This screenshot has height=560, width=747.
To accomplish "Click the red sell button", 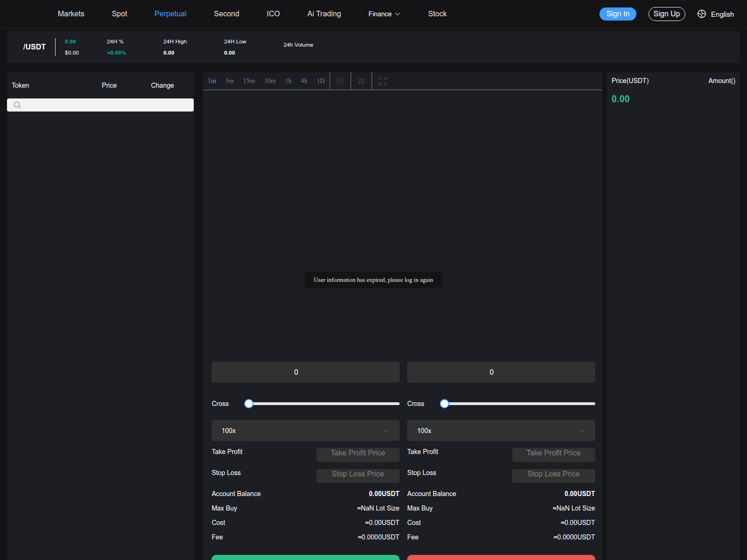I will [x=501, y=557].
